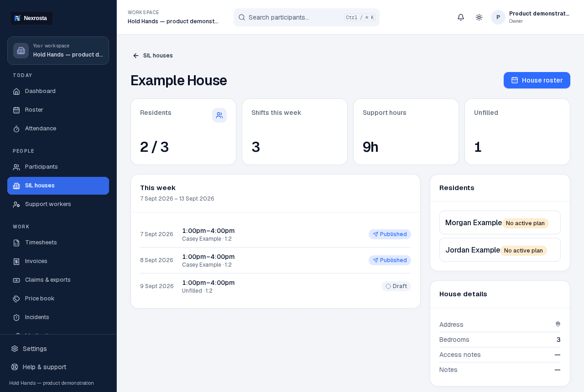Click the Unfilled stat card

coord(517,132)
